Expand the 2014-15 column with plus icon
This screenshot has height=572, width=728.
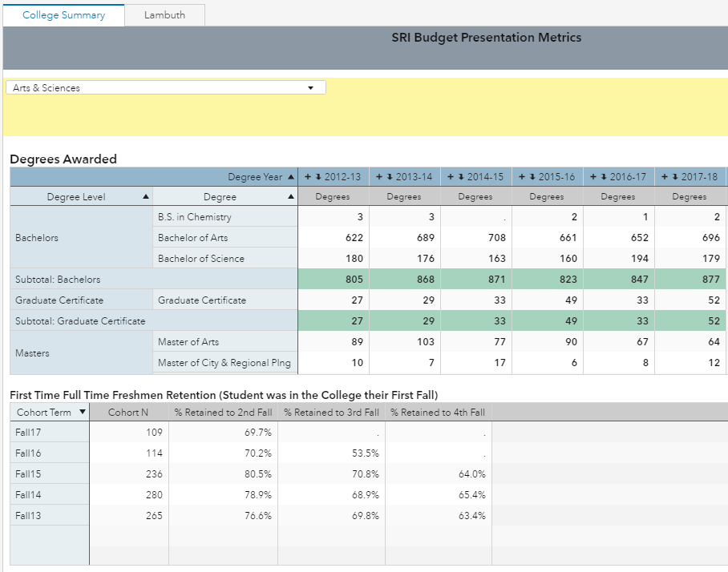click(x=451, y=177)
